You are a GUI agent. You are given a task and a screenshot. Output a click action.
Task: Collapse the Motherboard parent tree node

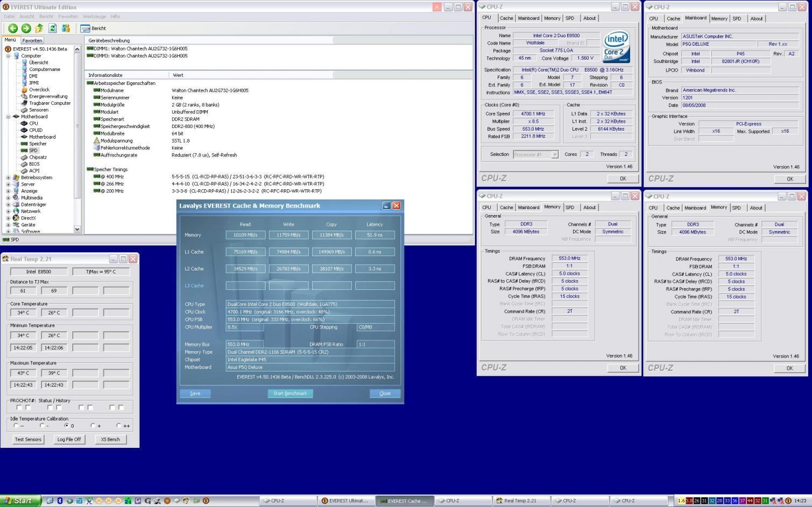point(8,117)
